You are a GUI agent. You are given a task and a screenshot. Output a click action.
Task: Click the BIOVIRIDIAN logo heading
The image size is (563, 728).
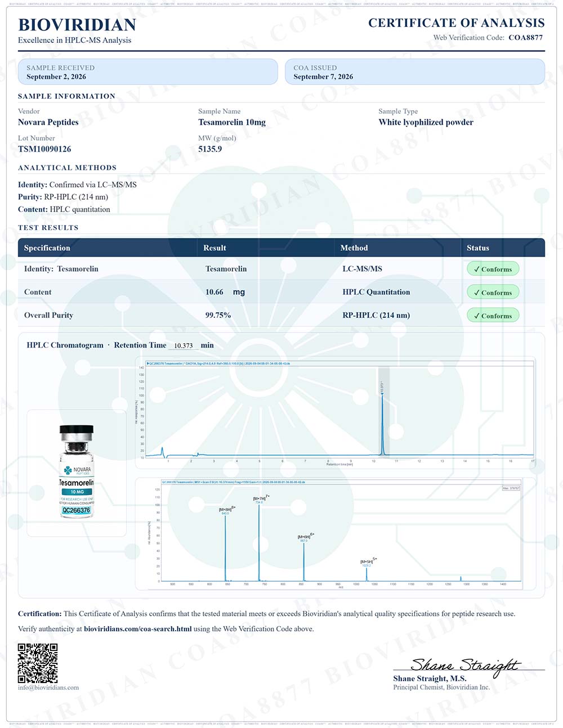coord(77,25)
